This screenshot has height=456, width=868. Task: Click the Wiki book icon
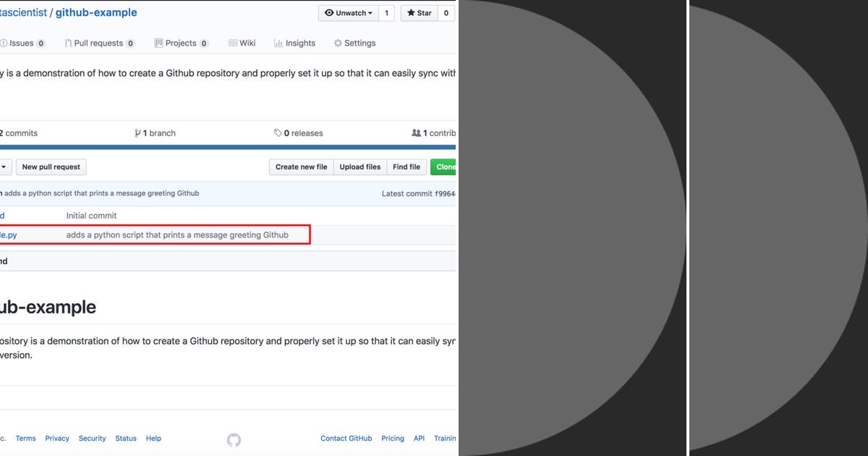[x=233, y=43]
